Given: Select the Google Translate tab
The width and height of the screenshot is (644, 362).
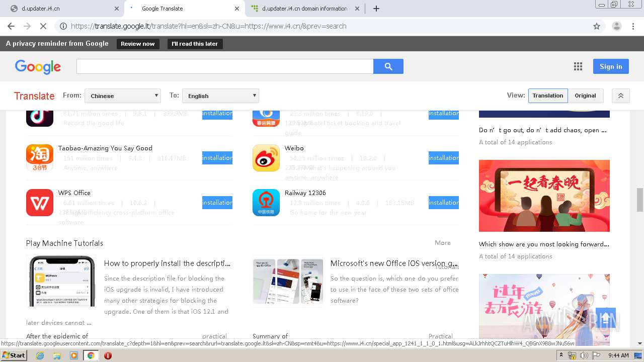Looking at the screenshot, I should (x=185, y=9).
